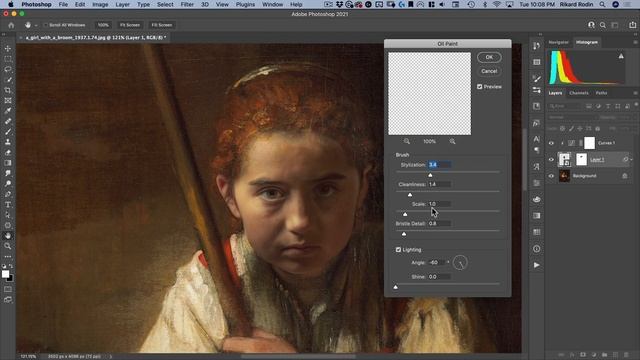Open the Info panel icon
Viewport: 640px width, 360px height.
point(537,249)
